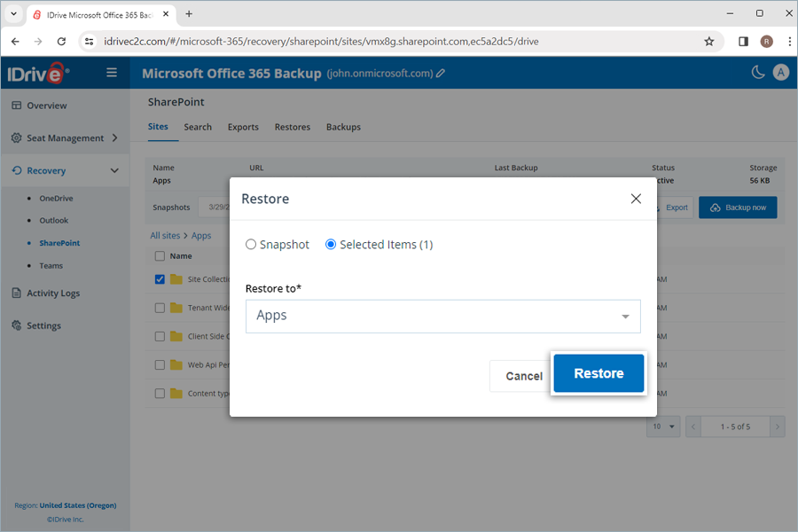Switch to the Sites tab
Viewport: 798px width, 532px height.
[158, 126]
